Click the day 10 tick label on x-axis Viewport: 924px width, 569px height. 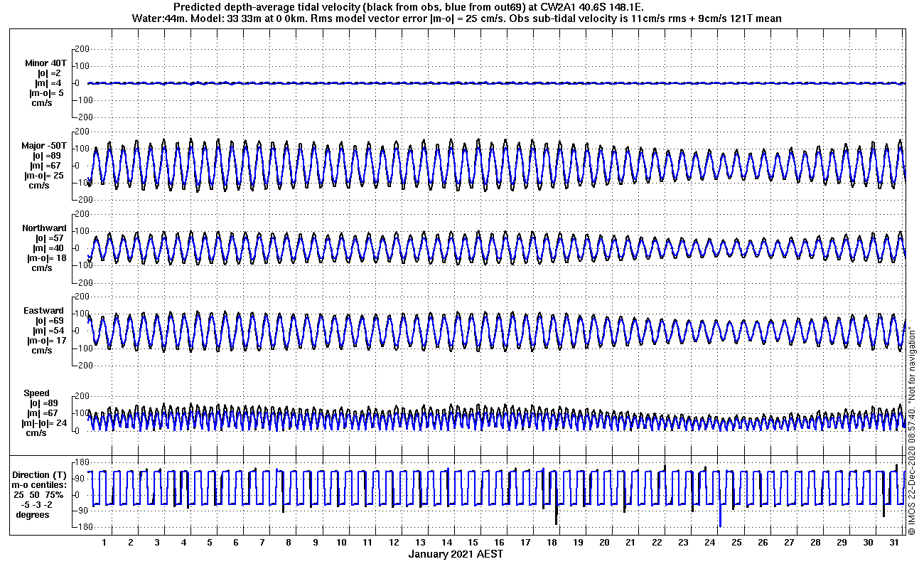(x=341, y=542)
